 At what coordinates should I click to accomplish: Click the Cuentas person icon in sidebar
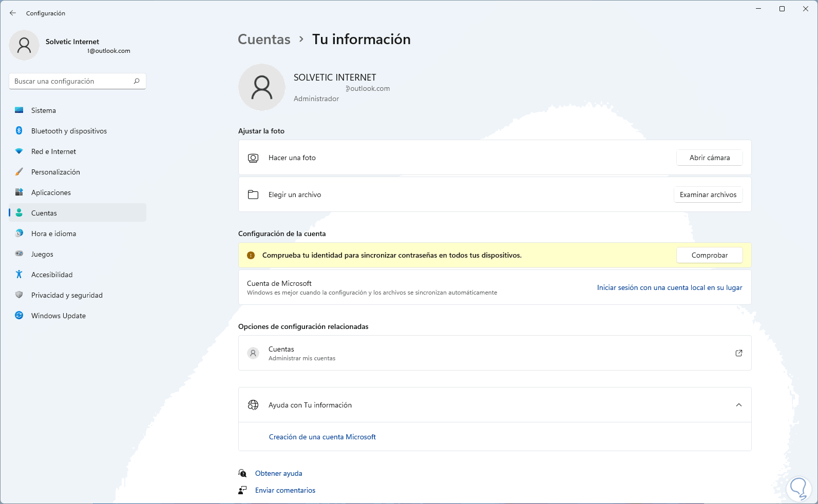coord(19,213)
